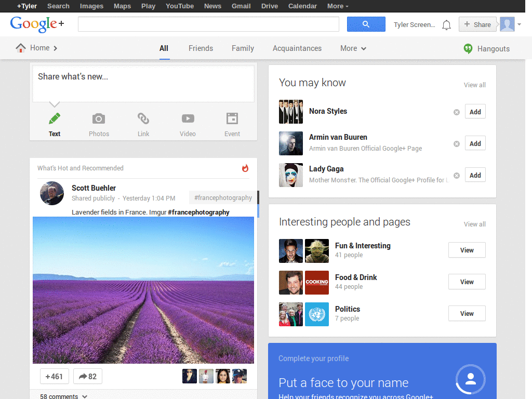
Task: Click Lady Gaga profile thumbnail
Action: point(291,175)
